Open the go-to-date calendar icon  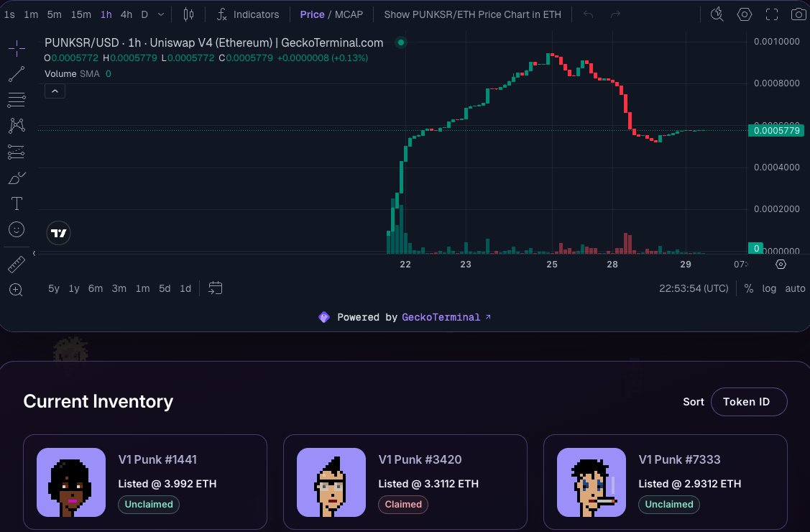point(216,288)
